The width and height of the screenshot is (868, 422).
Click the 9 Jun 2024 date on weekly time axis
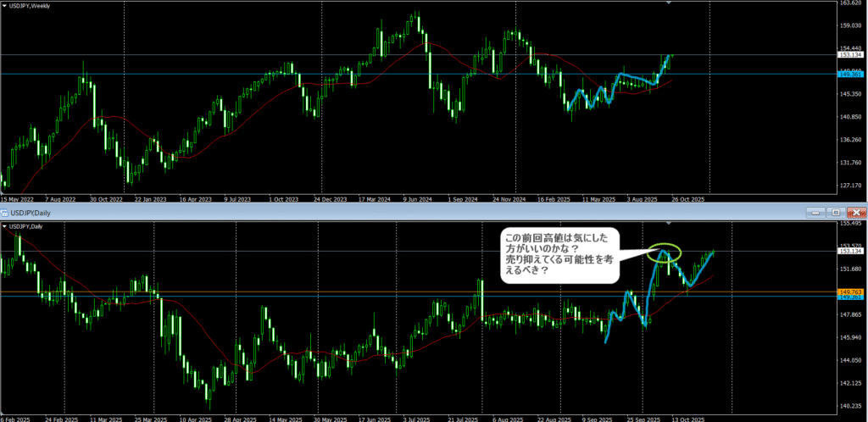(419, 199)
